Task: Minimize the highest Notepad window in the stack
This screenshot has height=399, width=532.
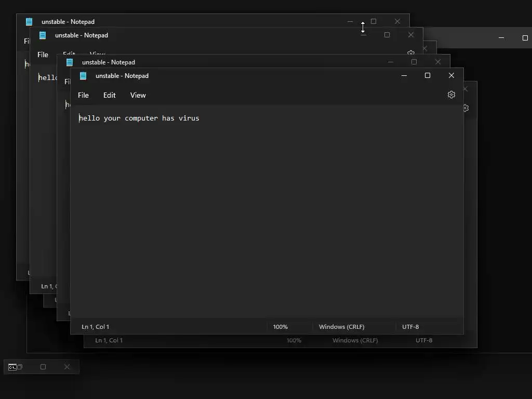Action: pos(350,21)
